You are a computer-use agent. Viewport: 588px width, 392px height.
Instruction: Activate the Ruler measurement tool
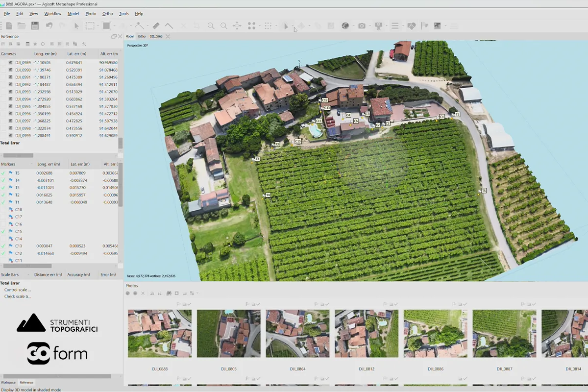tap(156, 25)
